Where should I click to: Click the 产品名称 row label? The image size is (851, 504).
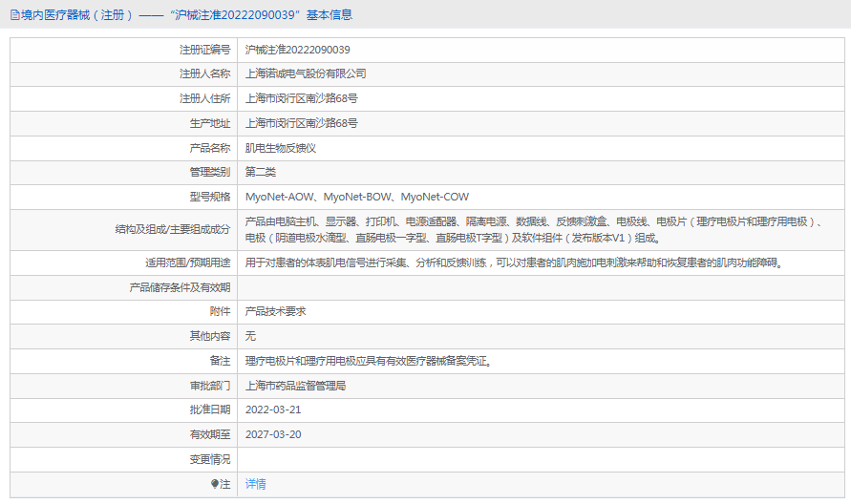210,148
